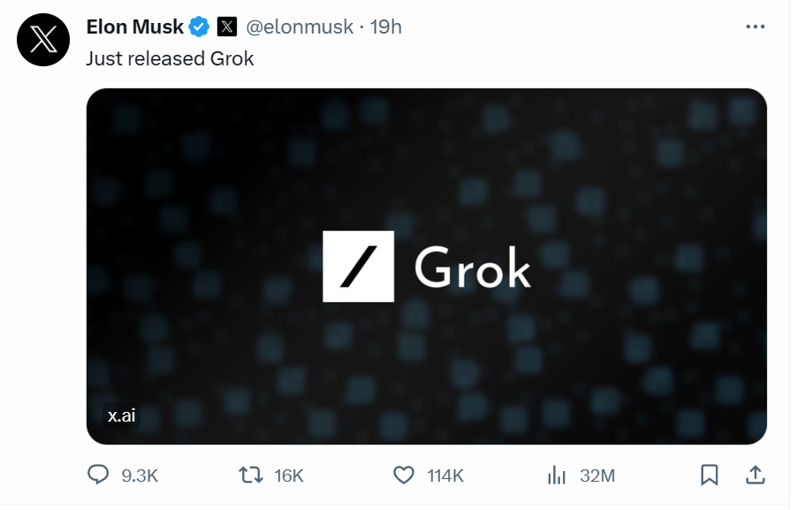Click the blue verified checkmark badge
Screen dimensions: 812x510
(x=200, y=27)
